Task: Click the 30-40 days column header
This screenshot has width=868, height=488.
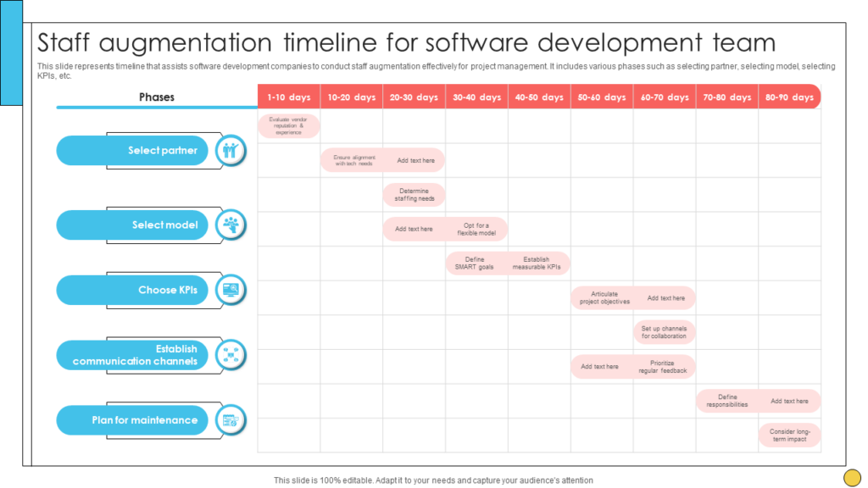Action: (476, 97)
